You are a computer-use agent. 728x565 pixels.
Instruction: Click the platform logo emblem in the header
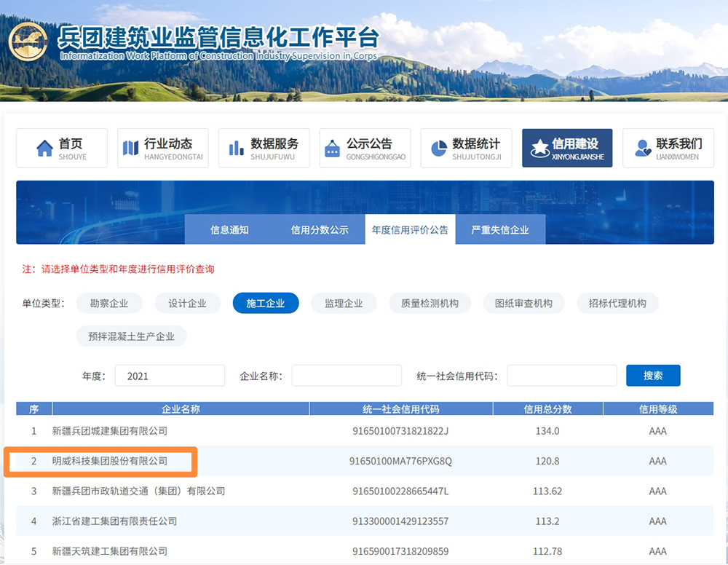click(x=28, y=42)
